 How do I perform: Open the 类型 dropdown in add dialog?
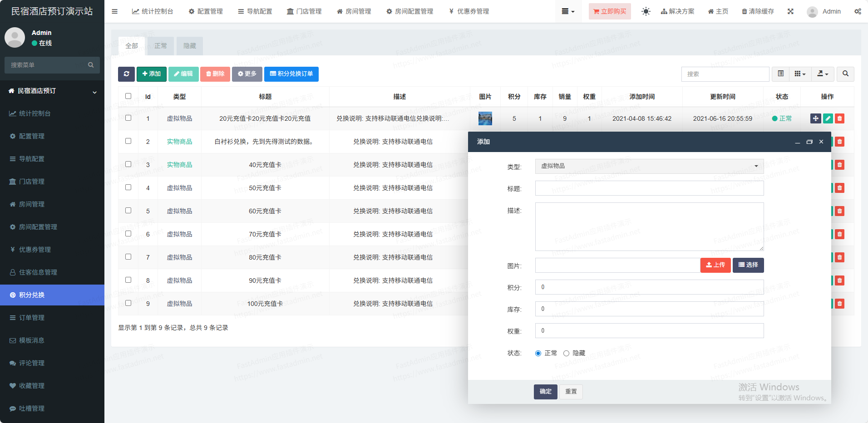(649, 166)
